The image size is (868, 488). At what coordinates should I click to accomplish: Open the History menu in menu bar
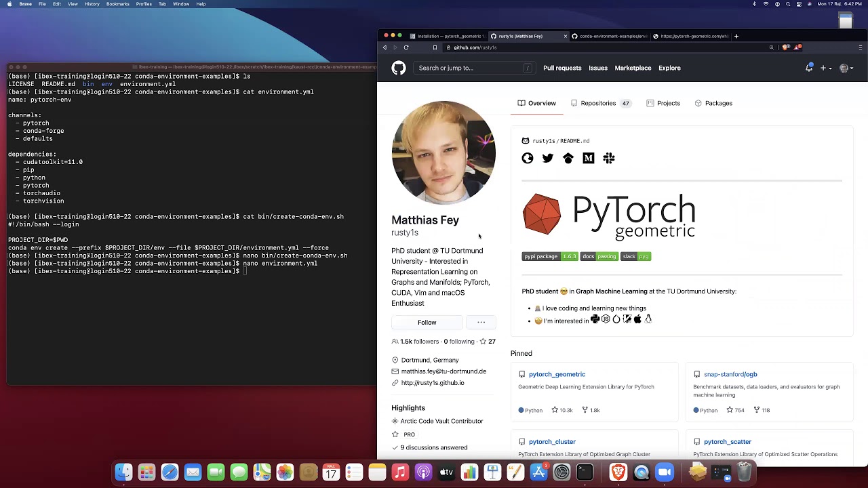92,4
